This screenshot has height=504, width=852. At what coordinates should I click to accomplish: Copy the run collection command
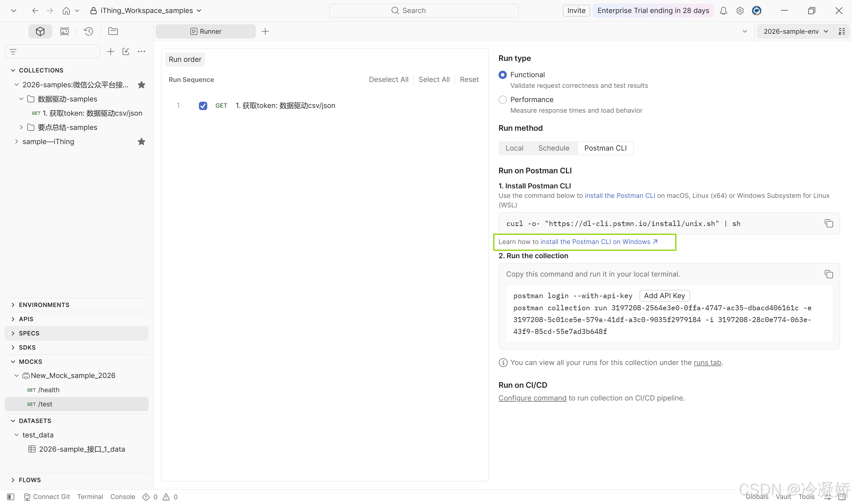(x=829, y=274)
